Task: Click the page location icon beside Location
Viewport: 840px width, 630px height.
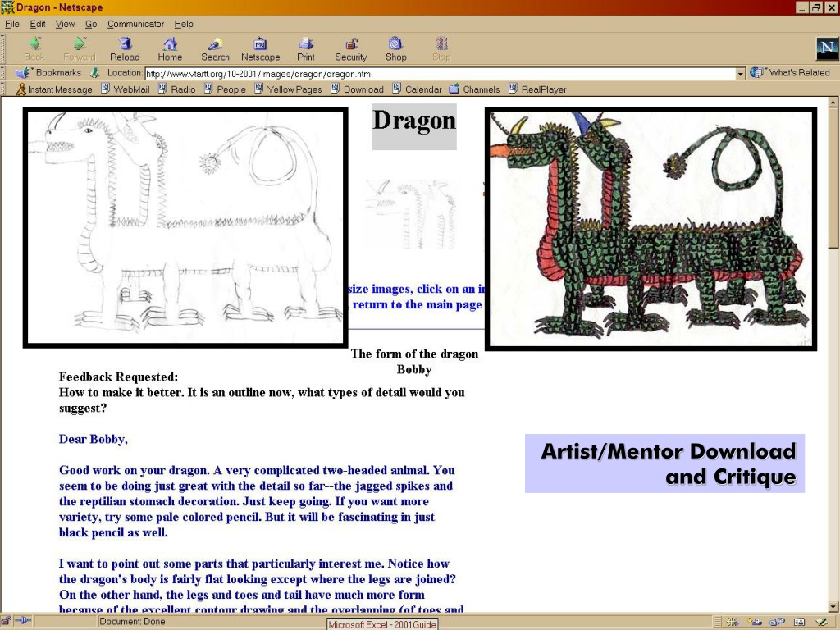Action: (x=95, y=72)
